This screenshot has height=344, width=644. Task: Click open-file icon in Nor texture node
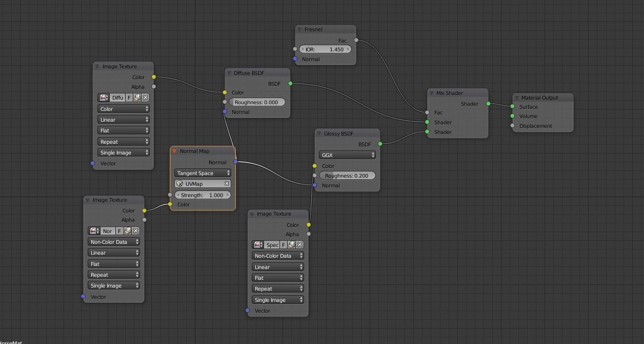(x=128, y=231)
